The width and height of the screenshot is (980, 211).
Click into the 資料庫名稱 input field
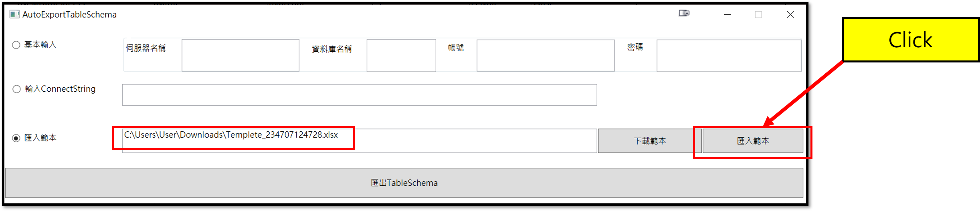tap(401, 55)
